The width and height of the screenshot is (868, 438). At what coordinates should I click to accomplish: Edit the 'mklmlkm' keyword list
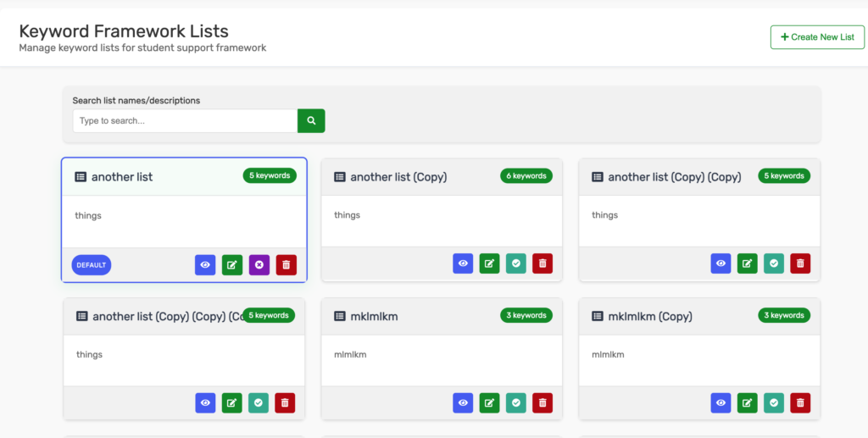click(489, 403)
